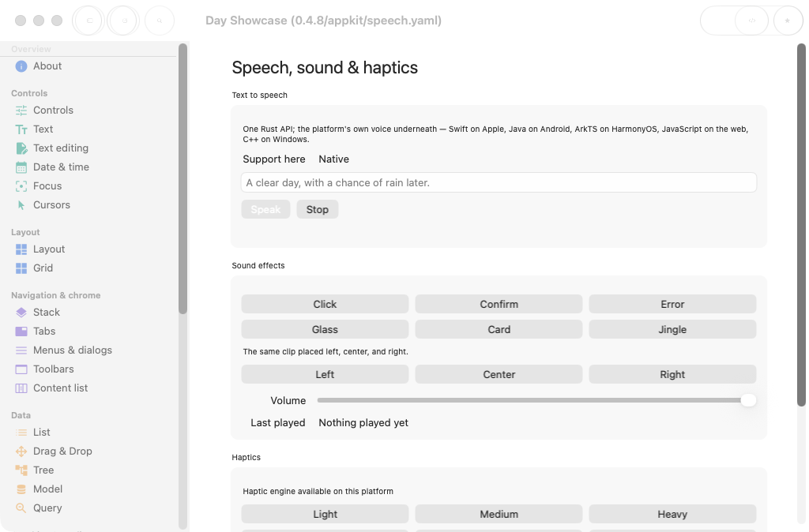Click the 'Navigation & chrome' section header

[x=56, y=295]
